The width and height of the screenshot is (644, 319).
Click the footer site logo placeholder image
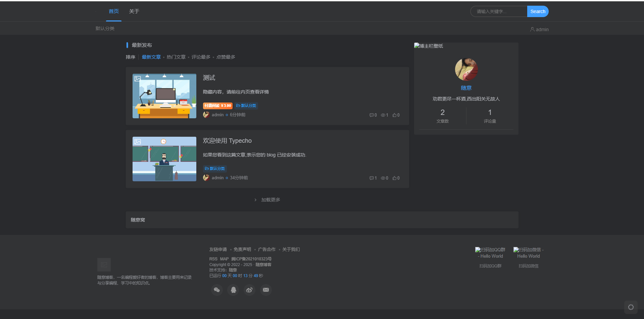click(x=104, y=265)
